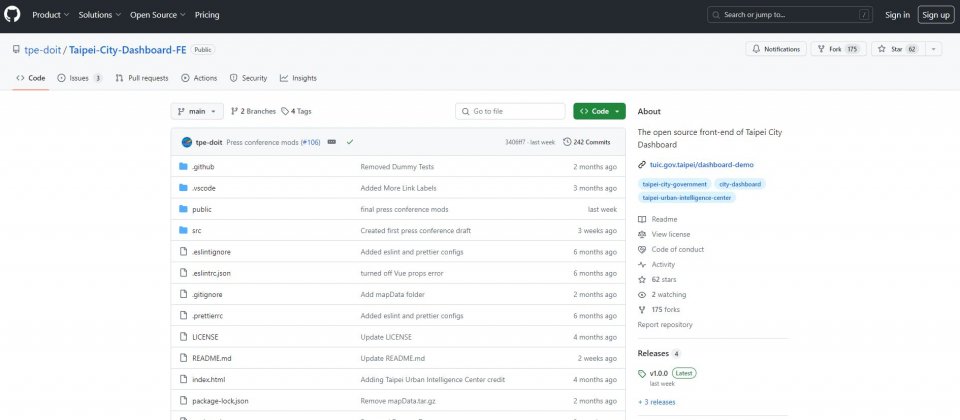This screenshot has height=420, width=960.
Task: Open the green Code dropdown button
Action: click(599, 111)
